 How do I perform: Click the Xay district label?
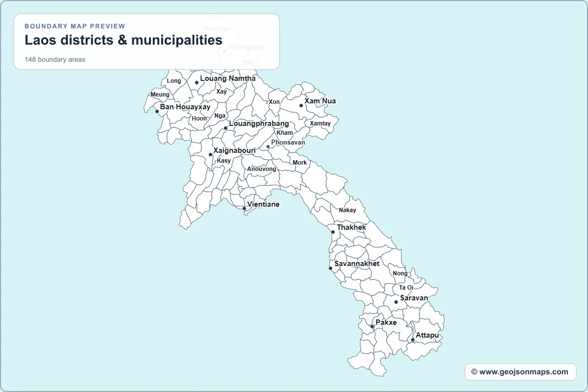coord(221,92)
